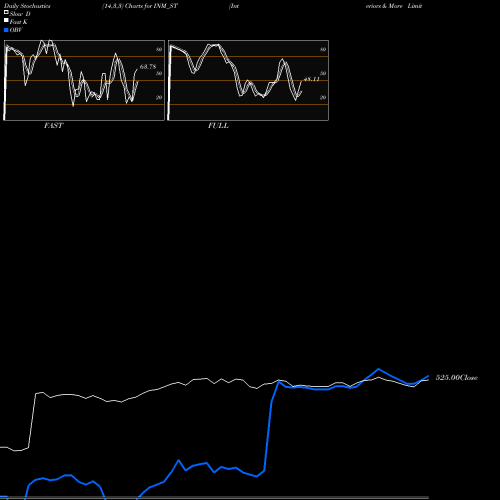Select the 'Fast K' legend label

click(x=19, y=22)
